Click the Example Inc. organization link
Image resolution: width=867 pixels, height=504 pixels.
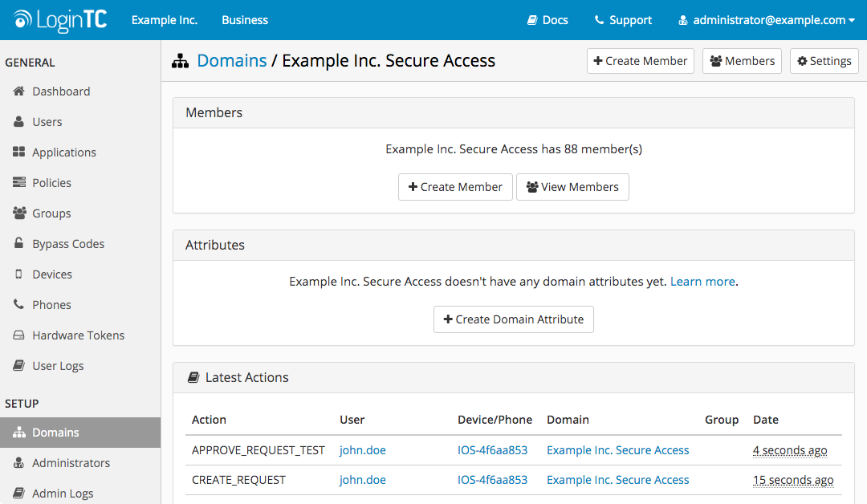click(x=165, y=20)
